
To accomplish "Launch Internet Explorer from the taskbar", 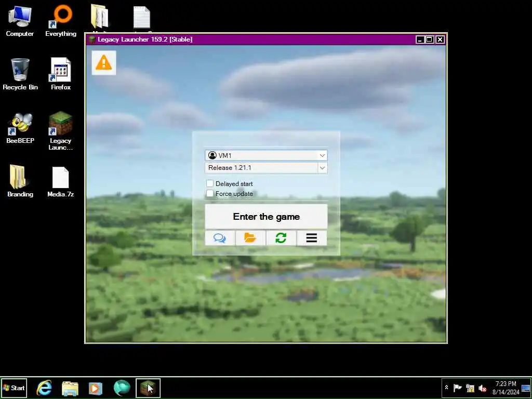I will tap(45, 388).
